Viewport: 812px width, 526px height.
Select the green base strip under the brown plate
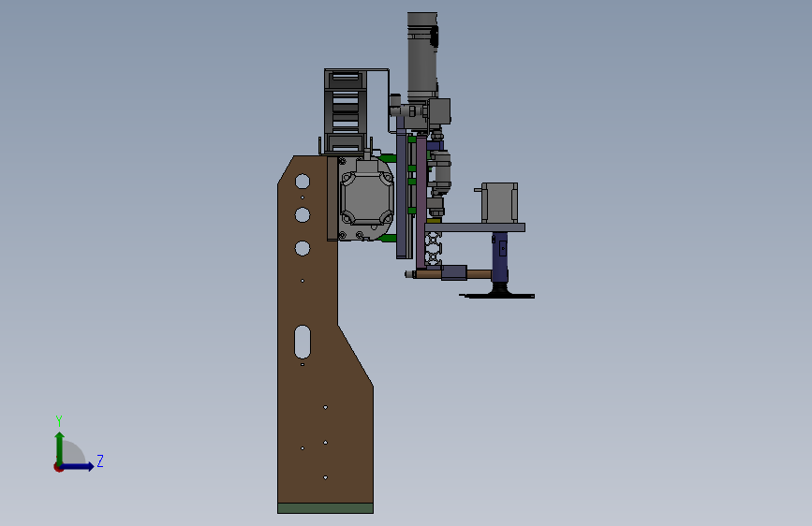click(x=325, y=508)
